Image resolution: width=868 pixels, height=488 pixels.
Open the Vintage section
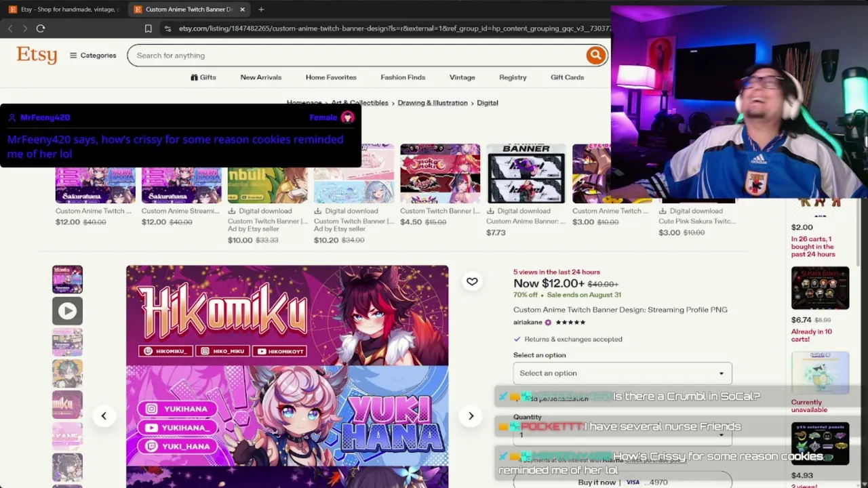coord(462,77)
